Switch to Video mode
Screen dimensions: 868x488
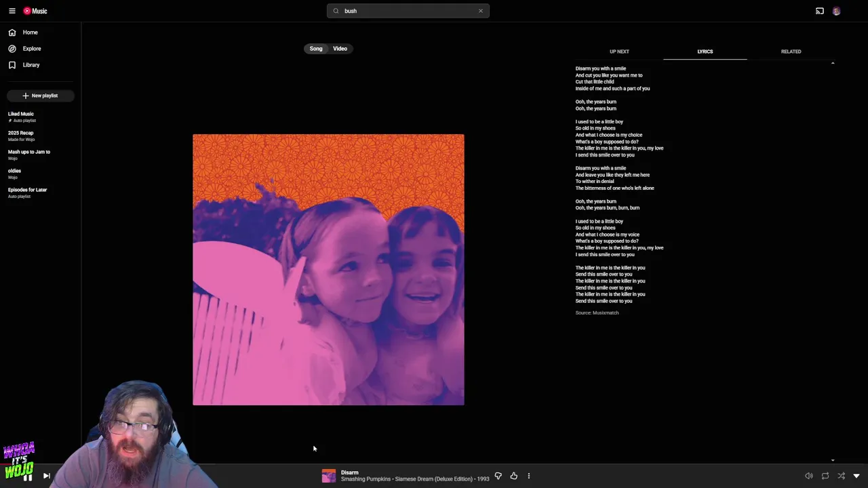pyautogui.click(x=340, y=49)
